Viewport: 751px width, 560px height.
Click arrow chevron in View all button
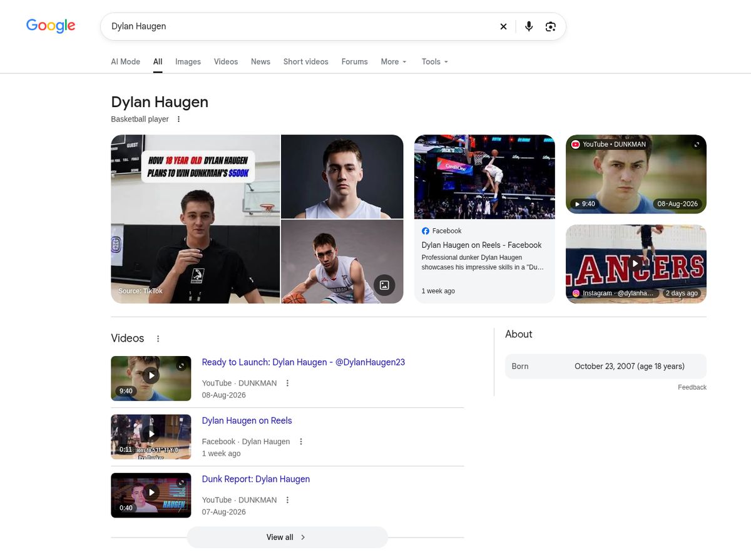click(x=303, y=537)
